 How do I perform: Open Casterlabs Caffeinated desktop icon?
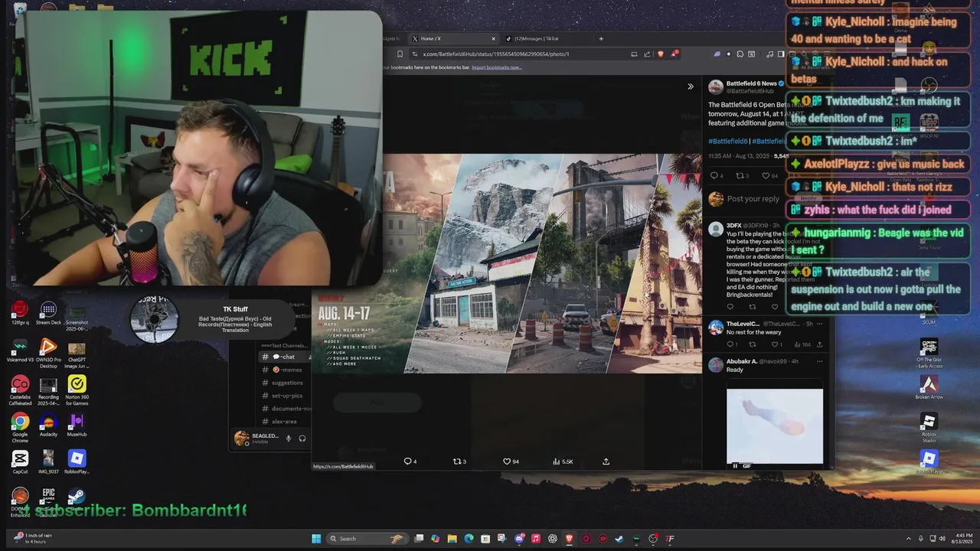point(20,390)
